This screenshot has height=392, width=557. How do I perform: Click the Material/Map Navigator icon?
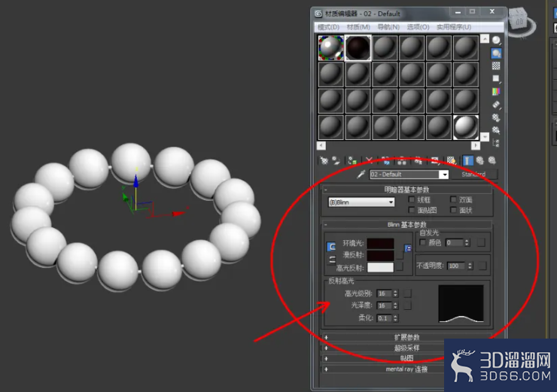[496, 143]
